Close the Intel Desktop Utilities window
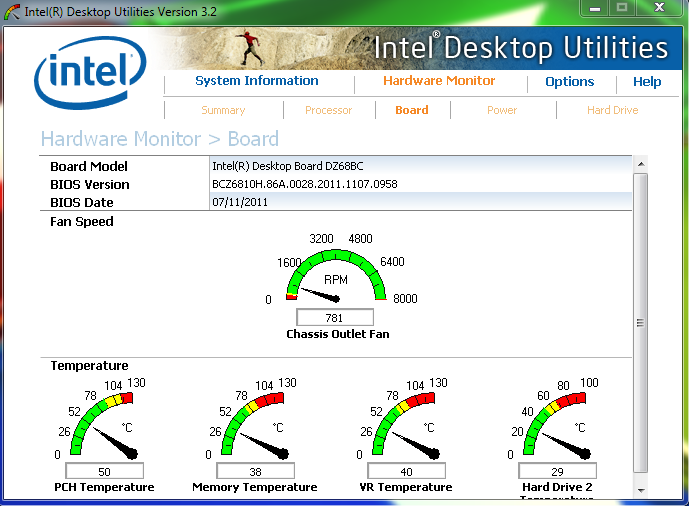Image resolution: width=689 pixels, height=506 pixels. [659, 8]
